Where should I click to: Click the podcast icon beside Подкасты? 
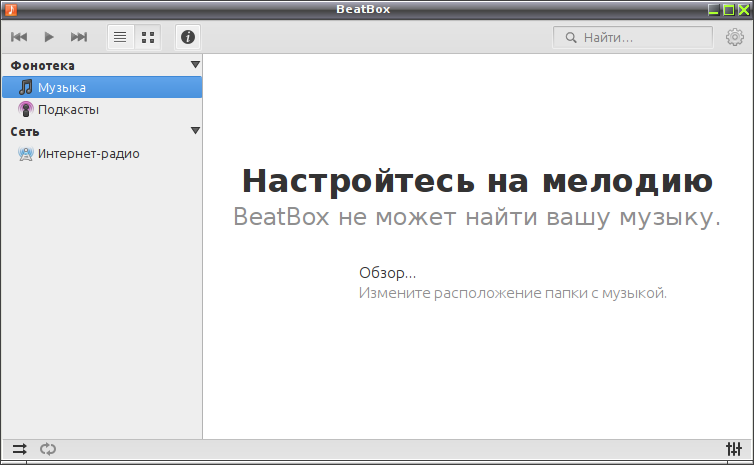click(x=25, y=110)
